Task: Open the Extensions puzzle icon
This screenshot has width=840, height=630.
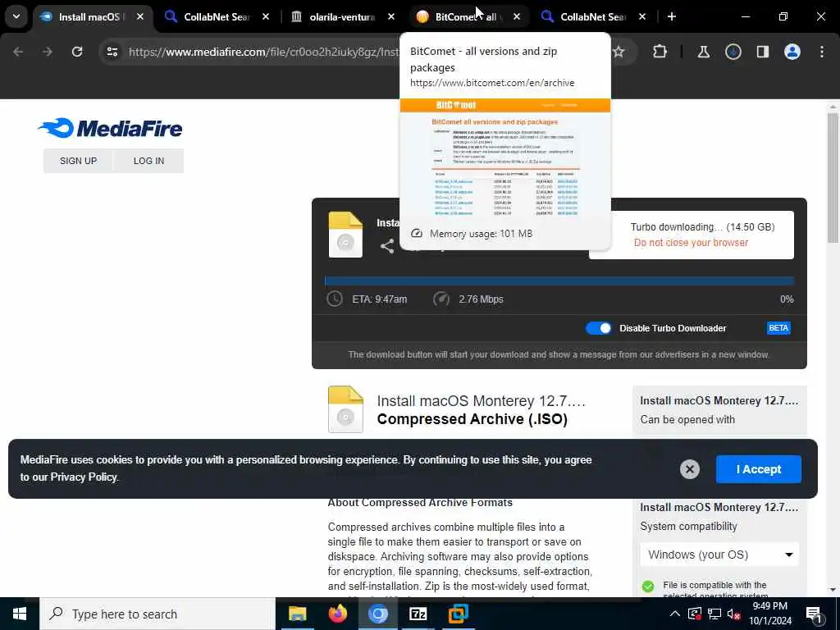Action: (x=660, y=52)
